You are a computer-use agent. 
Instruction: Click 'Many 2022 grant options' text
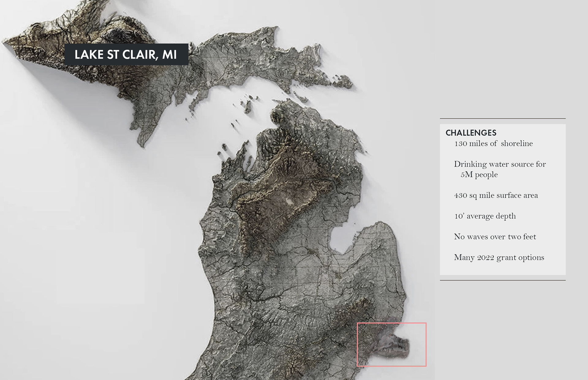pos(499,258)
